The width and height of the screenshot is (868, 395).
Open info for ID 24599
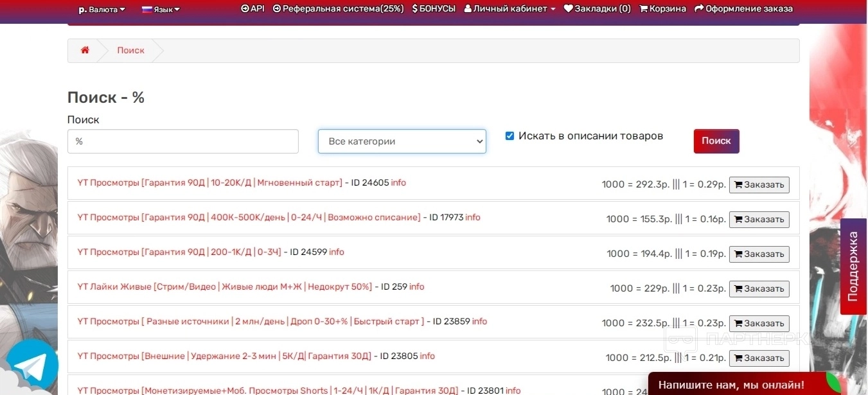[x=337, y=252]
